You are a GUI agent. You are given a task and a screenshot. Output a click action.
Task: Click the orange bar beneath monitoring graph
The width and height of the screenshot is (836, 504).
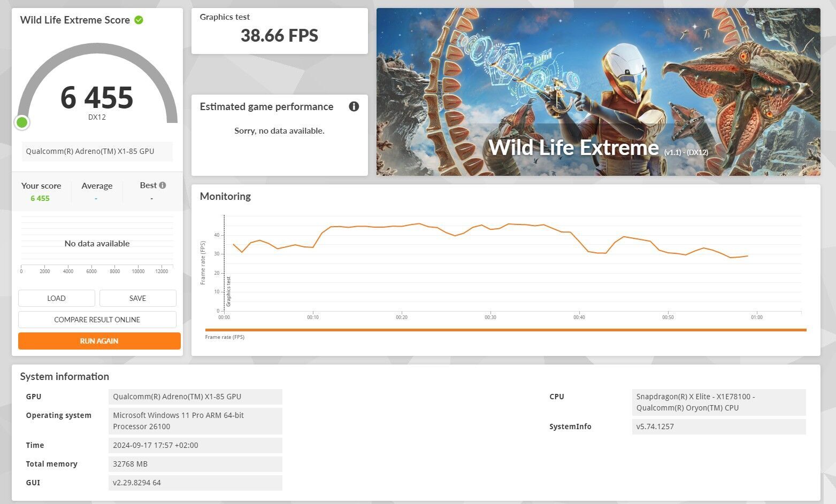(505, 330)
